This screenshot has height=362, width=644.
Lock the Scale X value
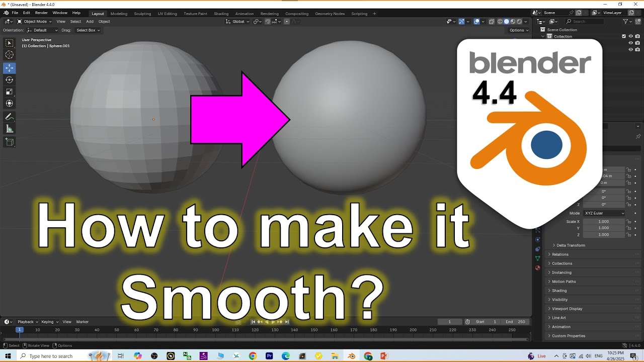tap(629, 222)
